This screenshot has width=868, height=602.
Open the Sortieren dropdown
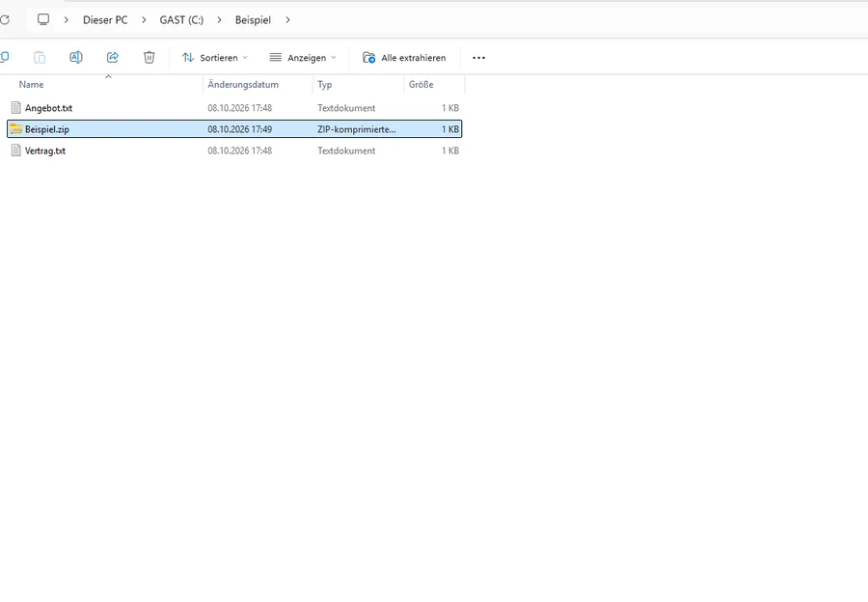215,58
